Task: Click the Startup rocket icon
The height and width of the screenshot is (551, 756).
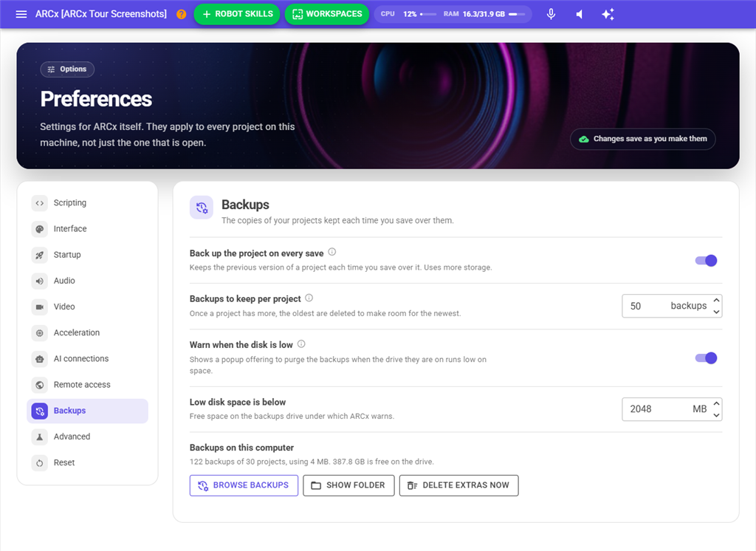Action: coord(40,256)
